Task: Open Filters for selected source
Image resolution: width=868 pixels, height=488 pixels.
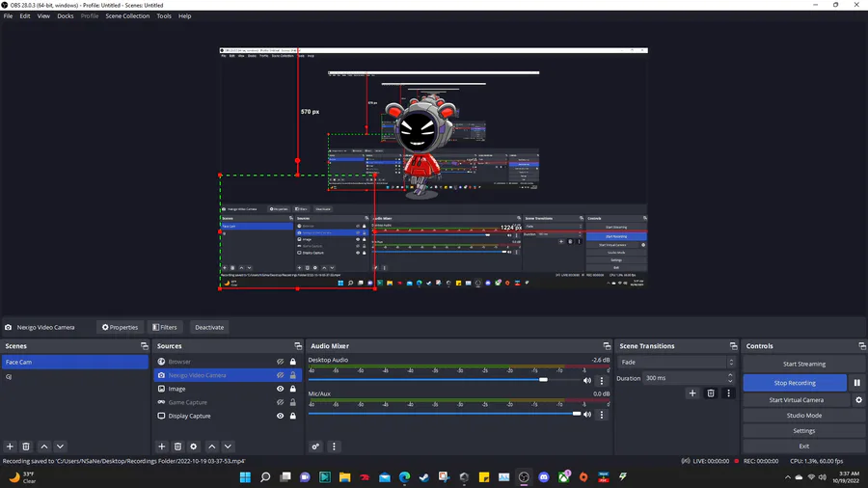Action: click(x=165, y=328)
